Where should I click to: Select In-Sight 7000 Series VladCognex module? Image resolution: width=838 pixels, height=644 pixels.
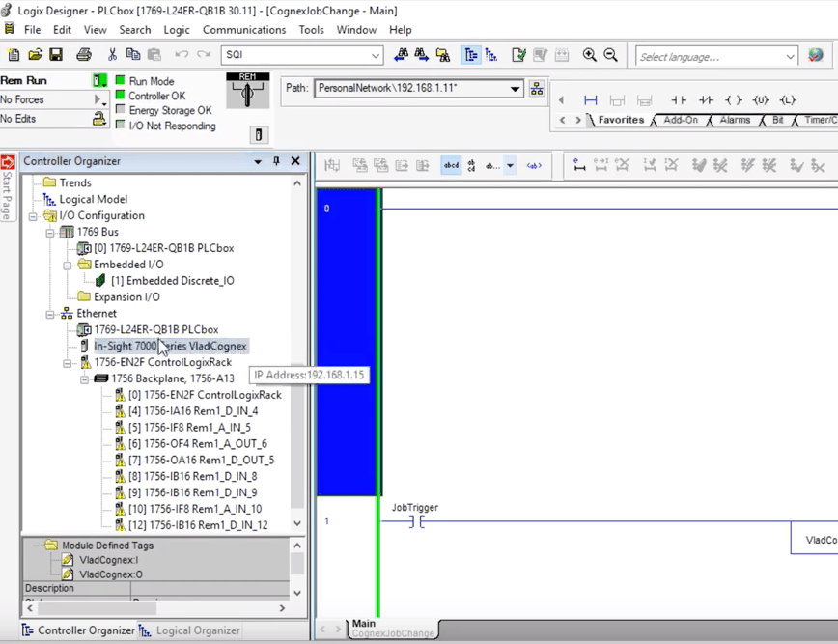pyautogui.click(x=170, y=346)
